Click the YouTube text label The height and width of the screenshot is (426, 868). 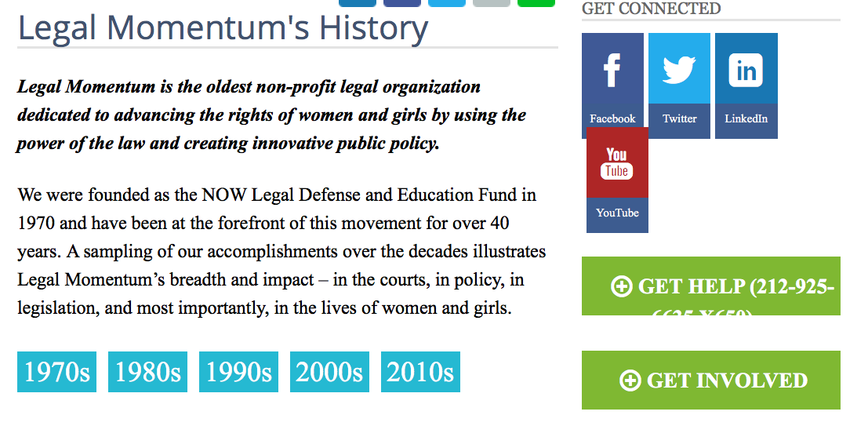tap(617, 213)
